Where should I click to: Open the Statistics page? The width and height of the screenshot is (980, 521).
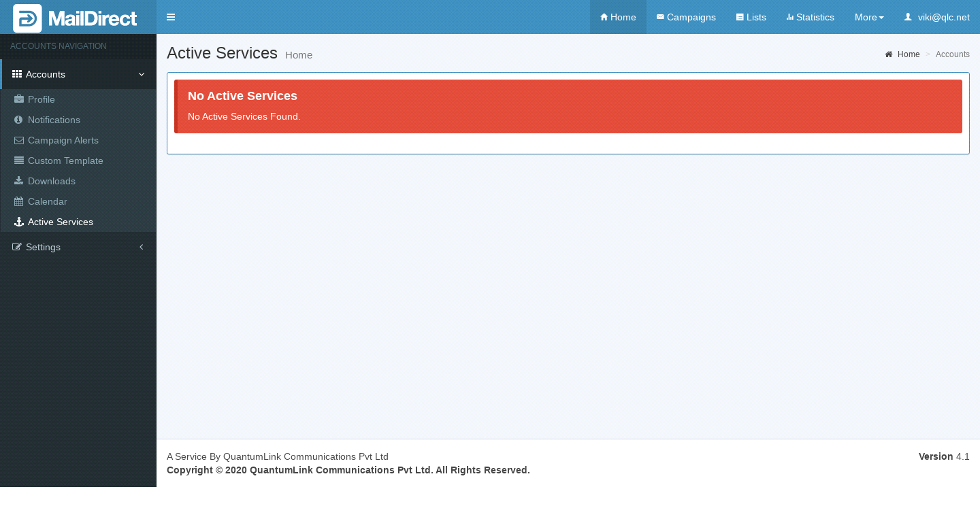click(x=810, y=17)
